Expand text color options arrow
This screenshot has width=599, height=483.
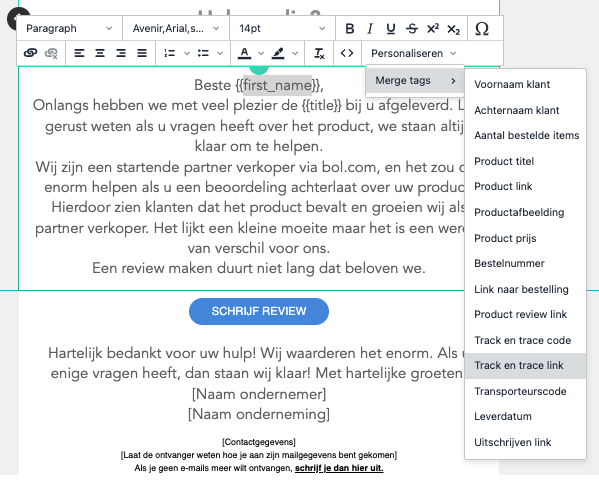[x=261, y=53]
